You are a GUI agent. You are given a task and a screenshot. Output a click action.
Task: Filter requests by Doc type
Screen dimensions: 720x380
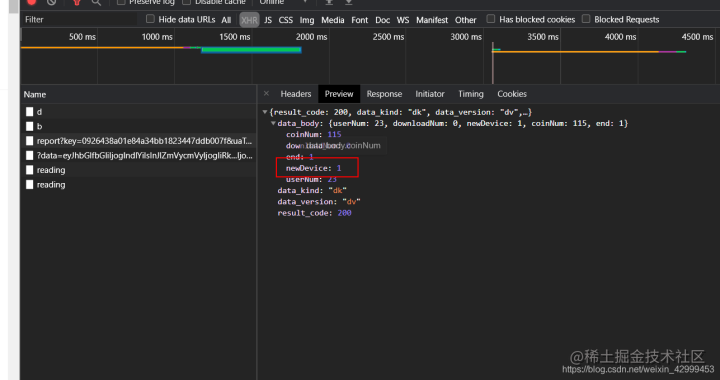[382, 20]
